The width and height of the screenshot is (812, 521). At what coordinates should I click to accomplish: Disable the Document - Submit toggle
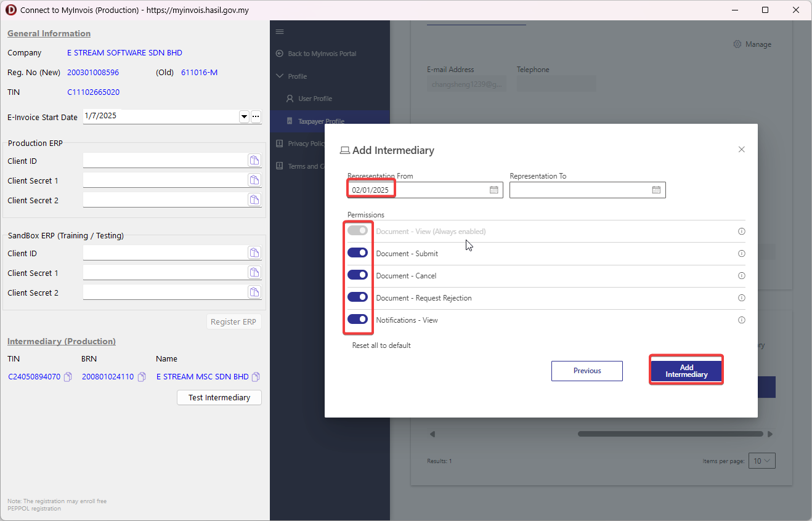tap(357, 253)
